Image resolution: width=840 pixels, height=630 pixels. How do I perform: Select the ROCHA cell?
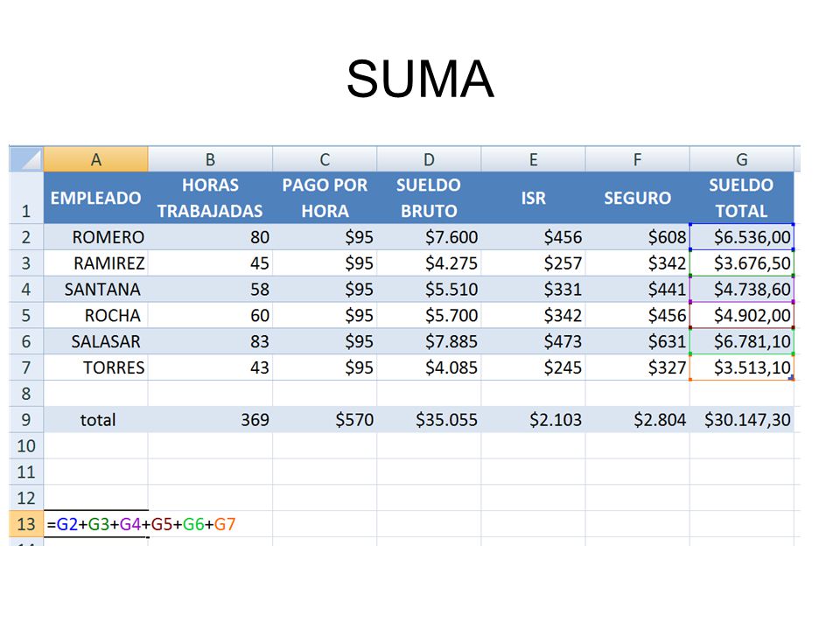coord(96,315)
